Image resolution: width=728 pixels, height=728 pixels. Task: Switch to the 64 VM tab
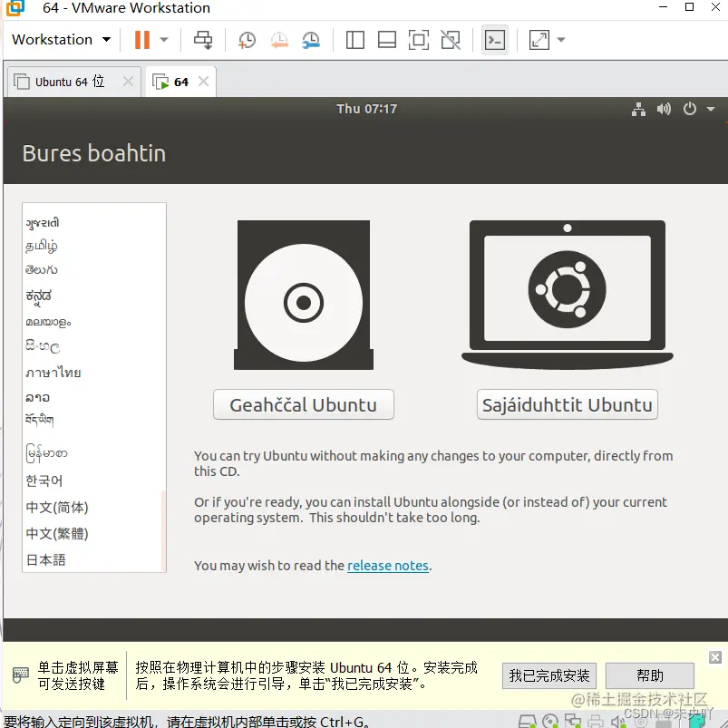(180, 83)
